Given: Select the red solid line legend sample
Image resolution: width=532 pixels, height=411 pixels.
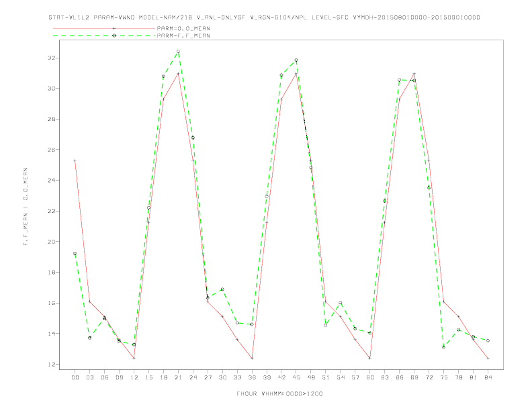Looking at the screenshot, I should (x=104, y=28).
